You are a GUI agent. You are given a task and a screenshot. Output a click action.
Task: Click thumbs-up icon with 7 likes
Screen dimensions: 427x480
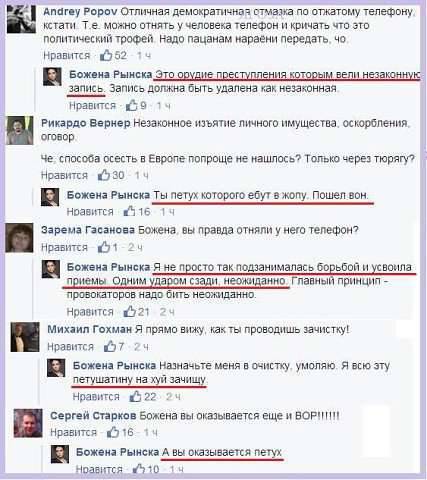pyautogui.click(x=110, y=346)
